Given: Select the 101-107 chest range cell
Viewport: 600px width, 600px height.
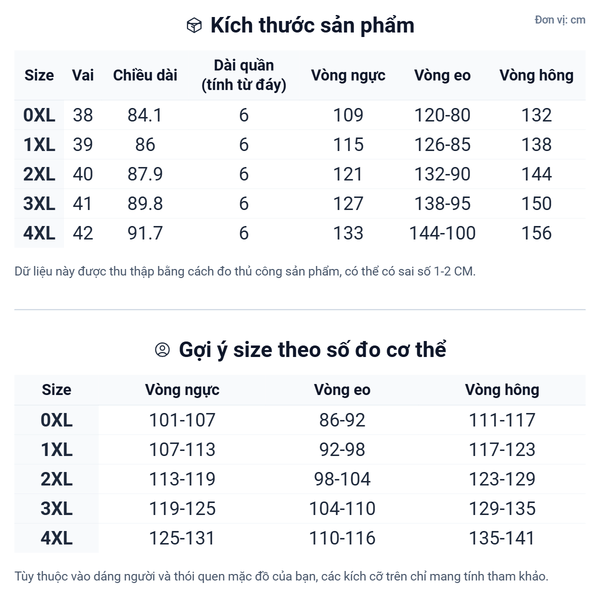Looking at the screenshot, I should (182, 420).
